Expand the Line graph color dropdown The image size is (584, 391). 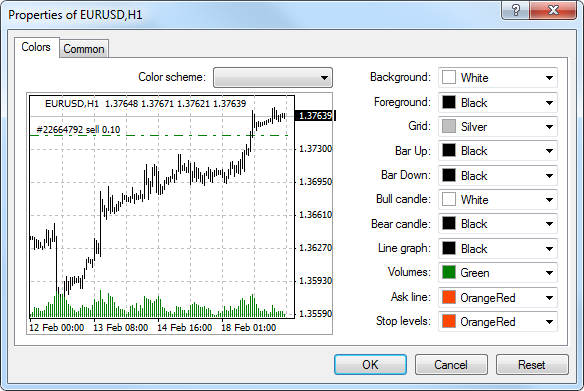(x=498, y=248)
